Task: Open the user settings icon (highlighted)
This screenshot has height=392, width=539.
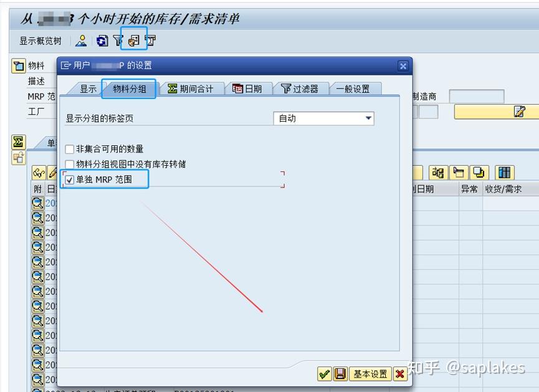Action: tap(133, 40)
